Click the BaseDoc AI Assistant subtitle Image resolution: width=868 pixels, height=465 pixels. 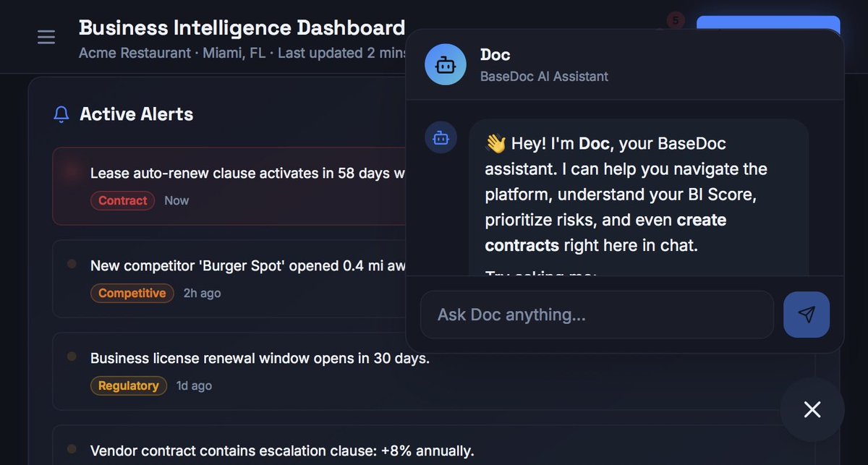tap(544, 76)
